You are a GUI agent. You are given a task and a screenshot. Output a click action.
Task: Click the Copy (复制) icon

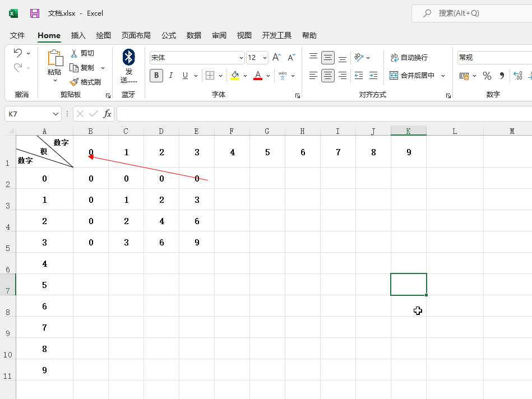74,68
